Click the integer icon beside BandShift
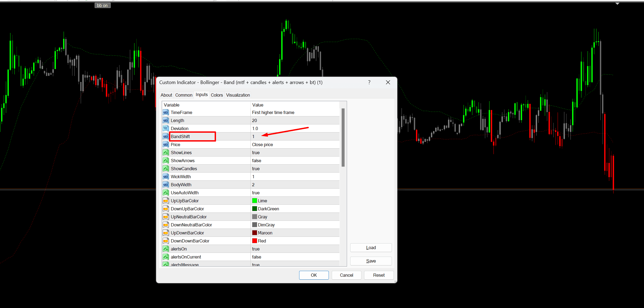This screenshot has width=644, height=308. [165, 136]
